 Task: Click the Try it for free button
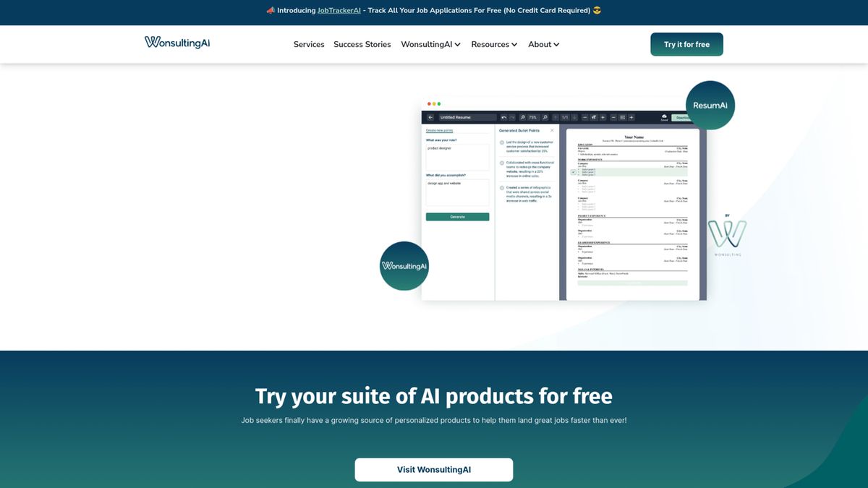686,44
